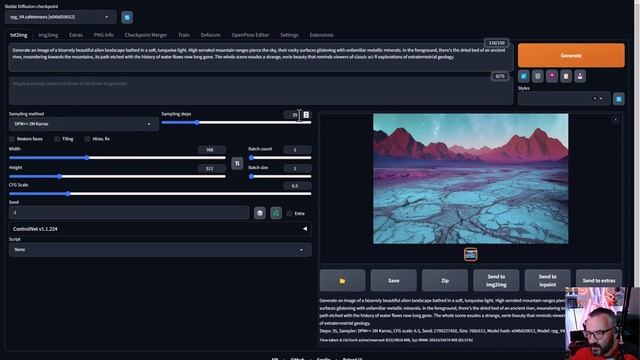Open the output folder icon button
The width and height of the screenshot is (640, 360).
342,280
